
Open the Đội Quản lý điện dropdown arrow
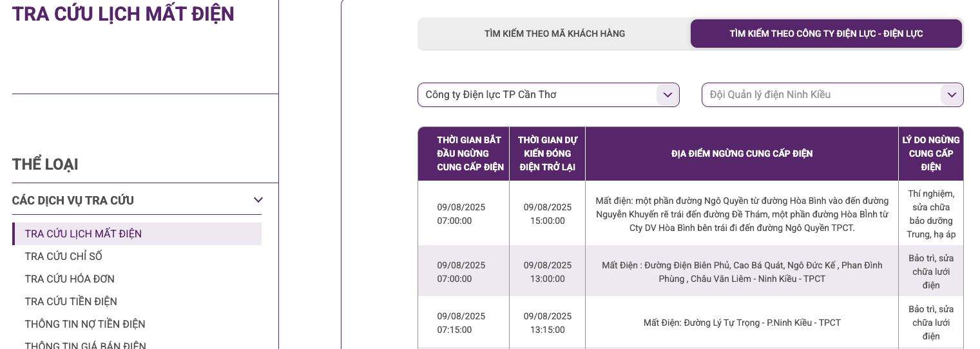click(952, 95)
